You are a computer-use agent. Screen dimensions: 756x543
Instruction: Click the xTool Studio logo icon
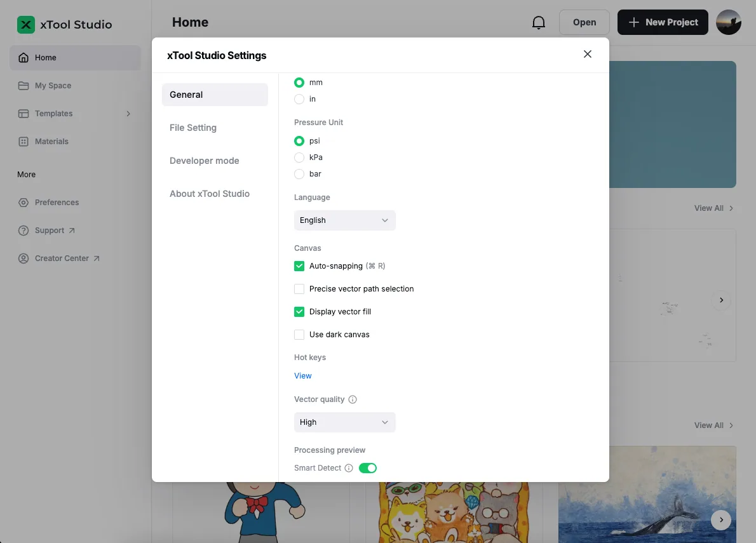point(26,25)
